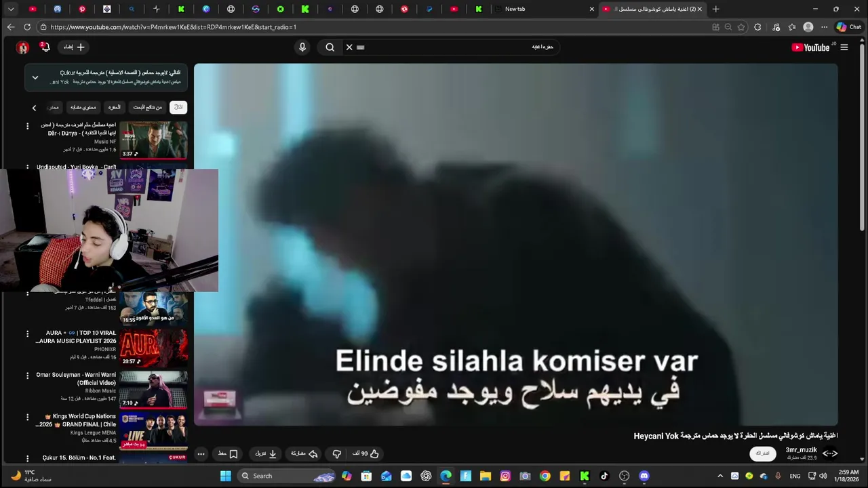Open the volume speaker tray icon
This screenshot has width=868, height=488.
point(823,476)
